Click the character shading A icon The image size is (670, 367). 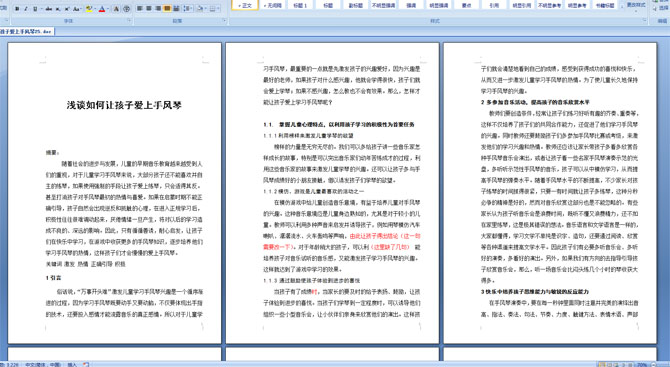point(116,9)
